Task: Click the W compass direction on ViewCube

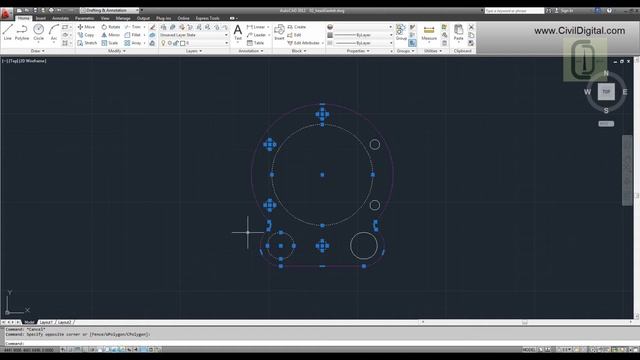Action: (x=587, y=92)
